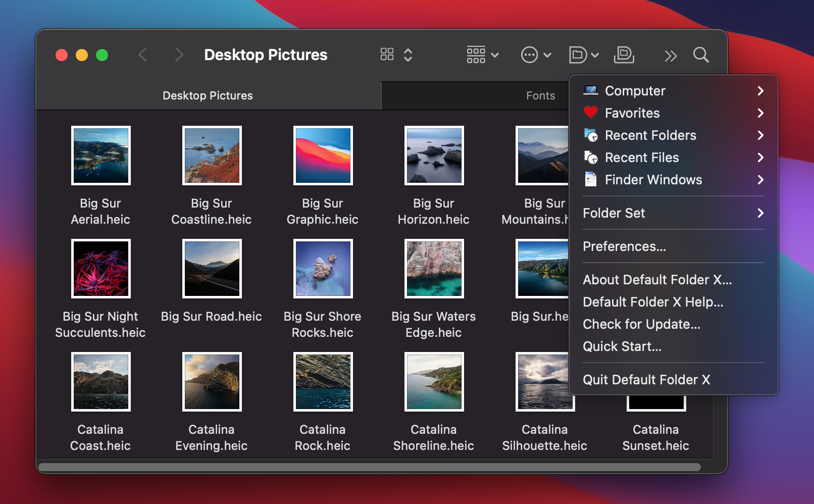
Task: Select Big Sur Night Succulents.heic thumbnail
Action: tap(101, 269)
